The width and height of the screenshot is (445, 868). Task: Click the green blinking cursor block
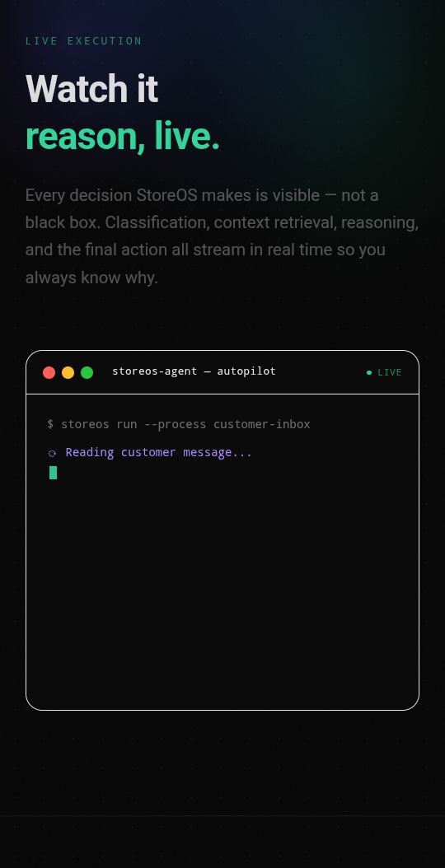pos(54,473)
